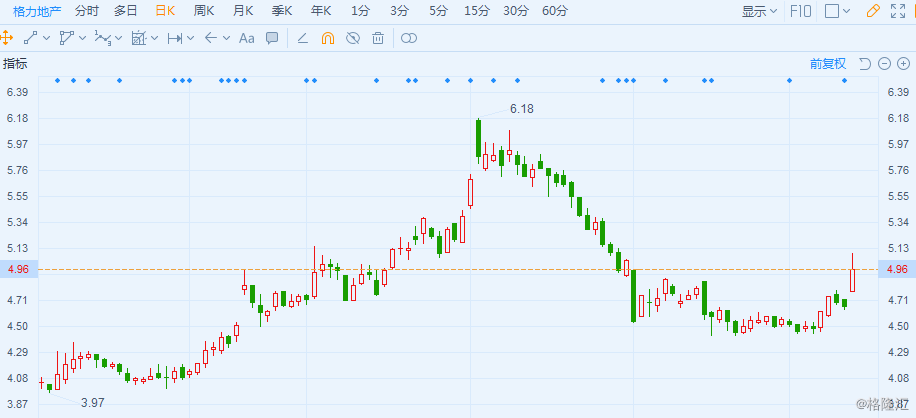
Task: Click the square layout icon
Action: pyautogui.click(x=832, y=11)
